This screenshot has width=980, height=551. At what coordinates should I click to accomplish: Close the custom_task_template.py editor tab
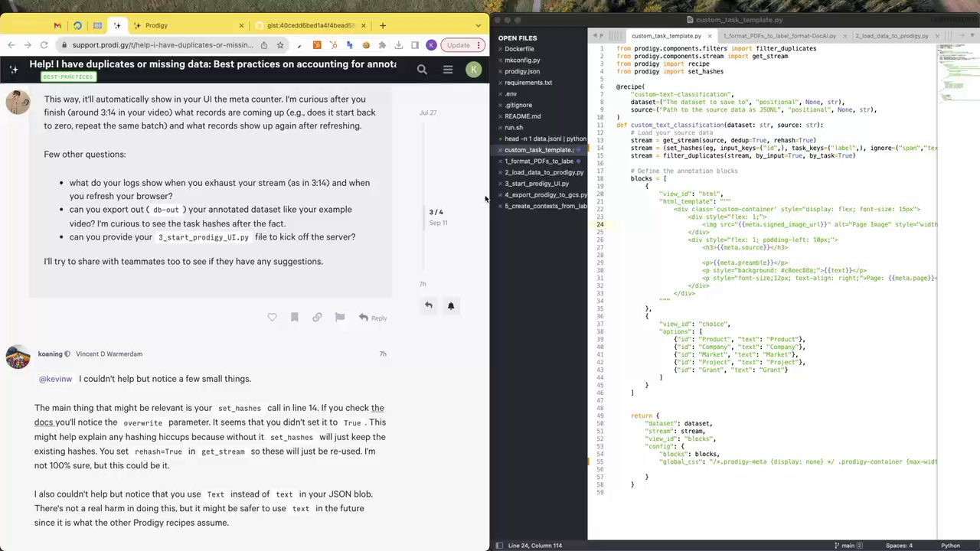coord(710,36)
